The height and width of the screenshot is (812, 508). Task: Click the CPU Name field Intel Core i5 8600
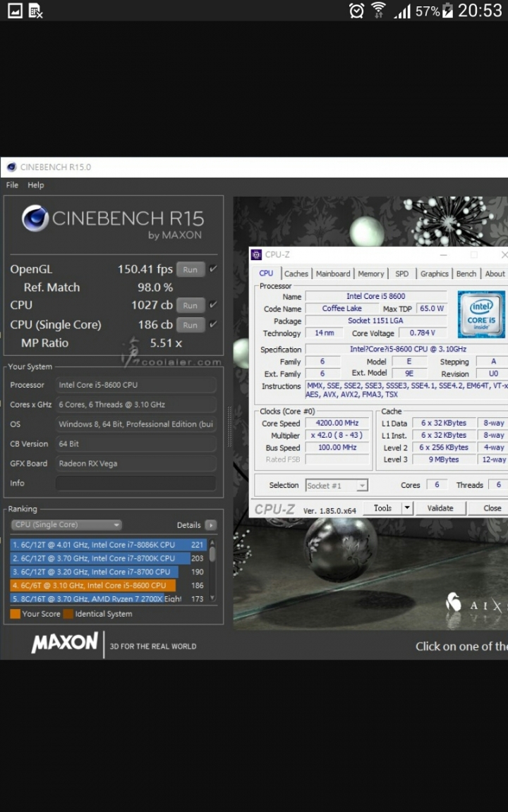click(x=376, y=296)
